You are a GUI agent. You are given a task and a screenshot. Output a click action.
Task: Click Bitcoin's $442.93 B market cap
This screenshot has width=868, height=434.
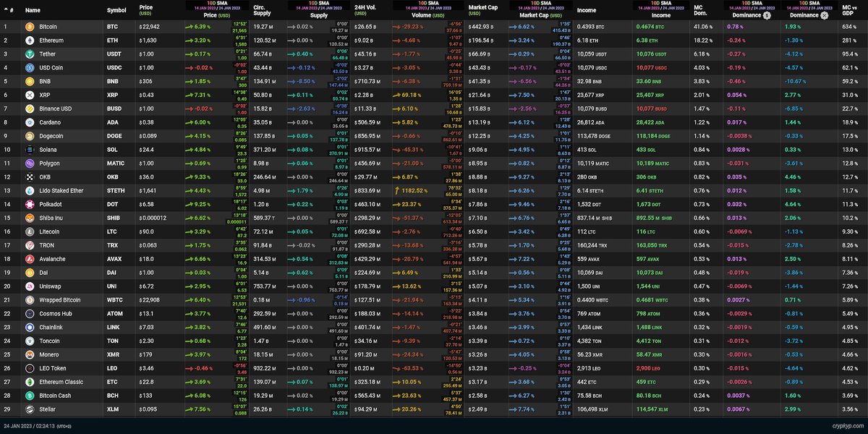coord(480,27)
